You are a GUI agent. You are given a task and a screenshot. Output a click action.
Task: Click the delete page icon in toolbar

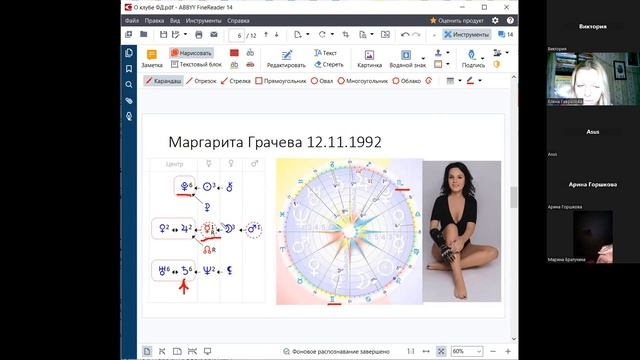pos(385,35)
